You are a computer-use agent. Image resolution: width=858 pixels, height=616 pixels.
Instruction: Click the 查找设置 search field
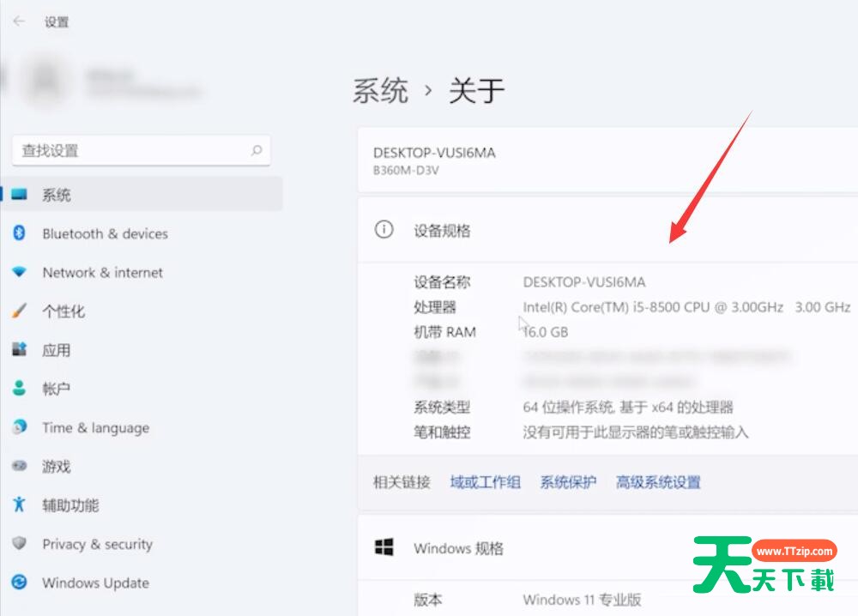tap(129, 150)
